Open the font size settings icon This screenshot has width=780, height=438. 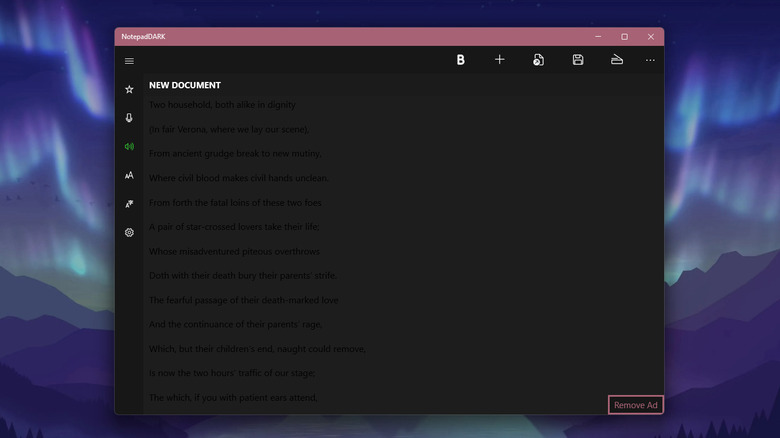pos(129,175)
